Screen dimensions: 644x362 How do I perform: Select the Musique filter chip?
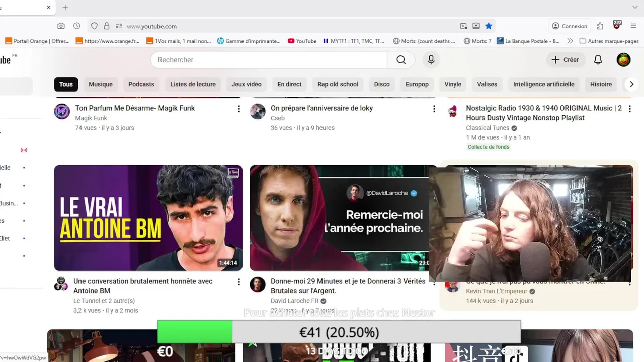click(101, 84)
